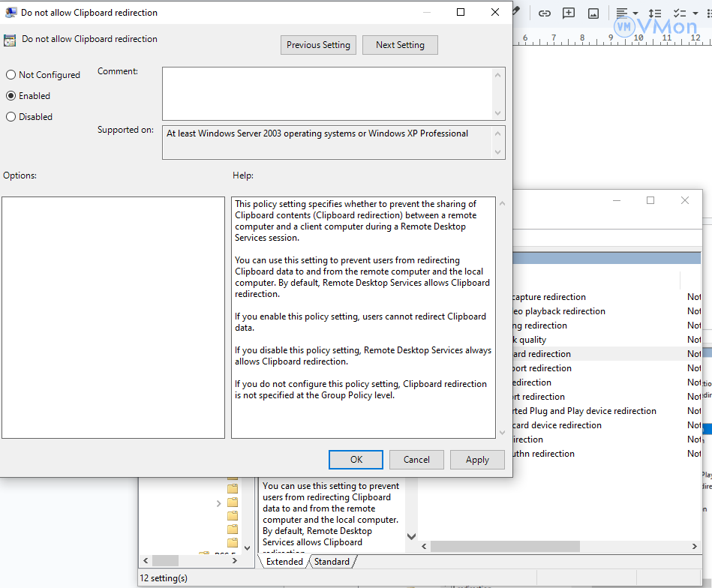Click the policy icon in dialog title bar
The height and width of the screenshot is (588, 712).
pyautogui.click(x=11, y=13)
